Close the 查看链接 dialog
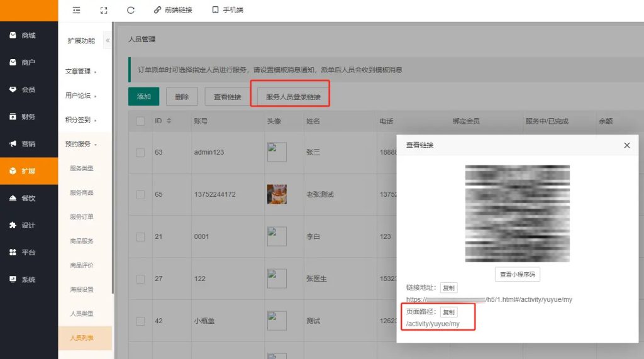The width and height of the screenshot is (644, 359). pos(627,145)
